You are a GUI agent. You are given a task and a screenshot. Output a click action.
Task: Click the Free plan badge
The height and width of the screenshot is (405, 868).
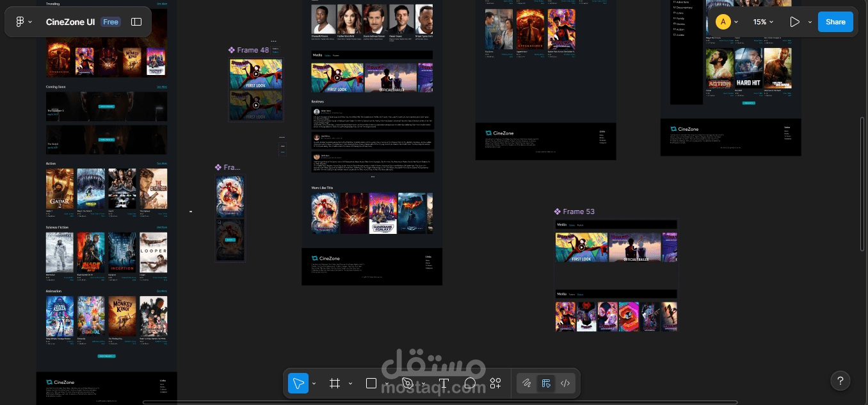point(111,22)
